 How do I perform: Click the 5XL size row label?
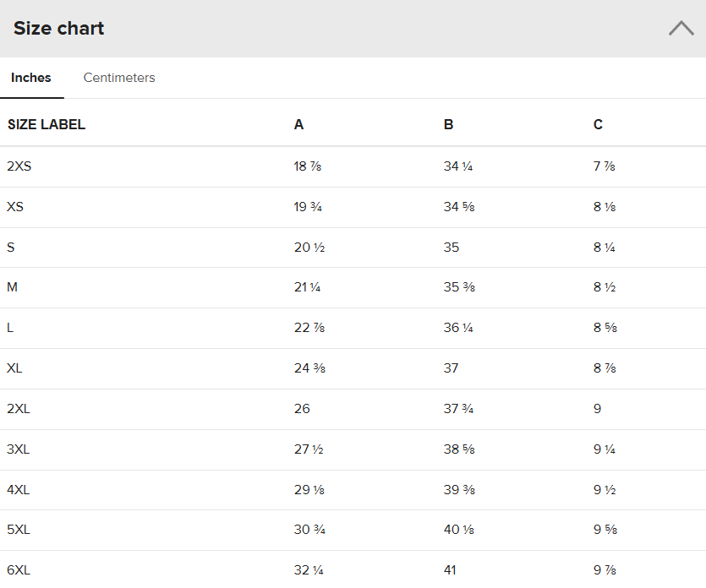pos(19,530)
